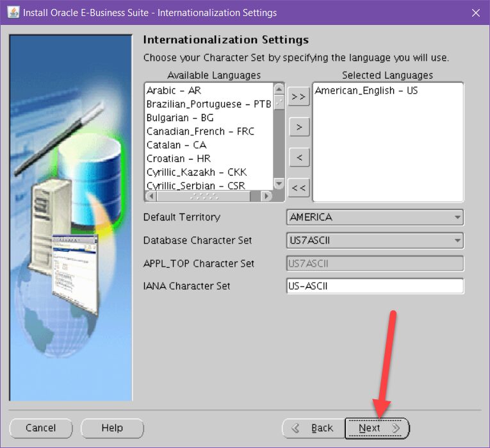
Task: Select Cyrillic_Kazakh - CKK language
Action: coord(209,172)
